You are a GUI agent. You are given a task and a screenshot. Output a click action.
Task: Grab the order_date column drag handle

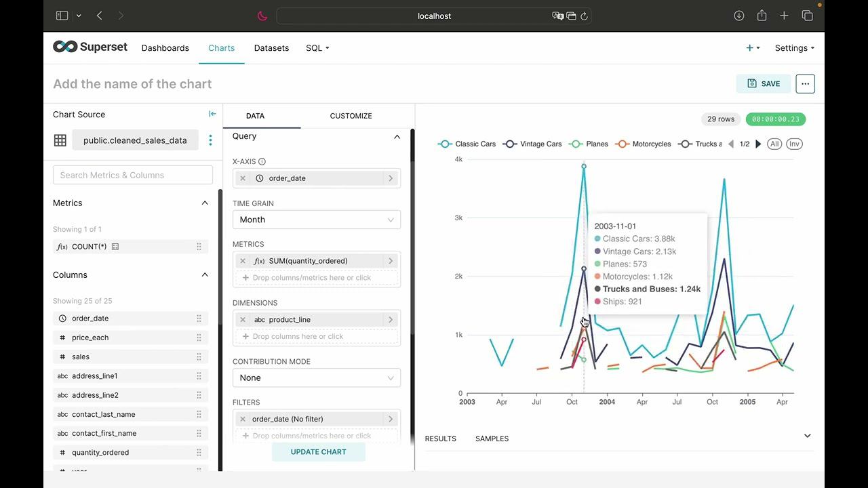tap(199, 319)
